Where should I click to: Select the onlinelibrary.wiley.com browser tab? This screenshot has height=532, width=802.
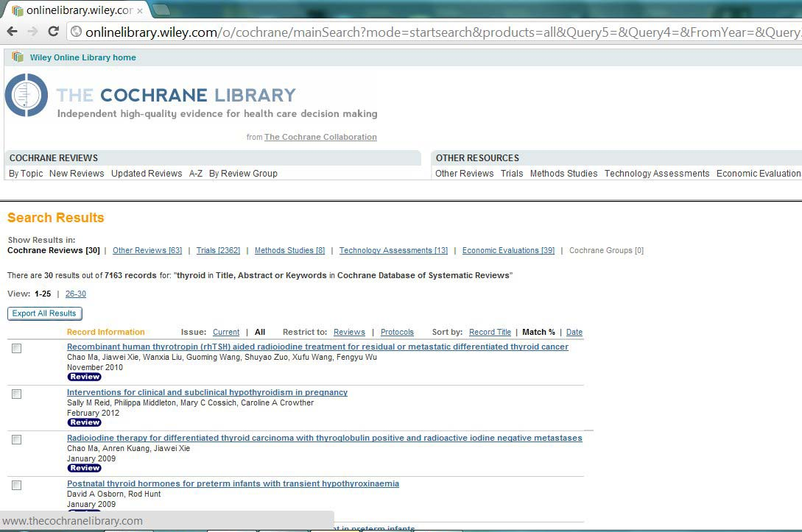pos(77,10)
